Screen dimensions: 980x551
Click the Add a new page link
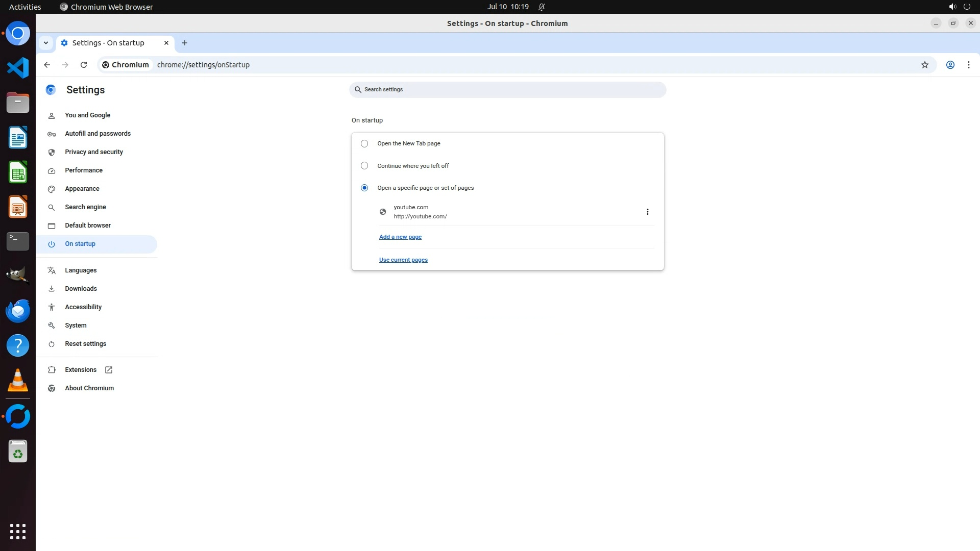(x=400, y=237)
